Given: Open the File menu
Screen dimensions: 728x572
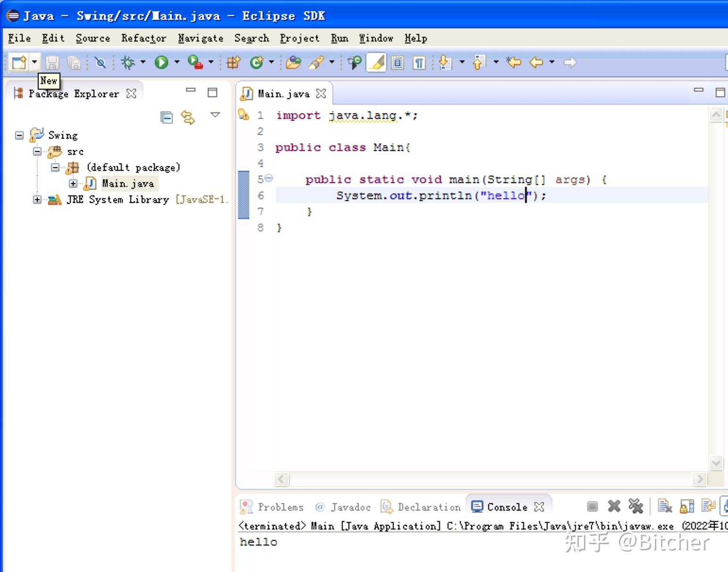Looking at the screenshot, I should pos(19,38).
